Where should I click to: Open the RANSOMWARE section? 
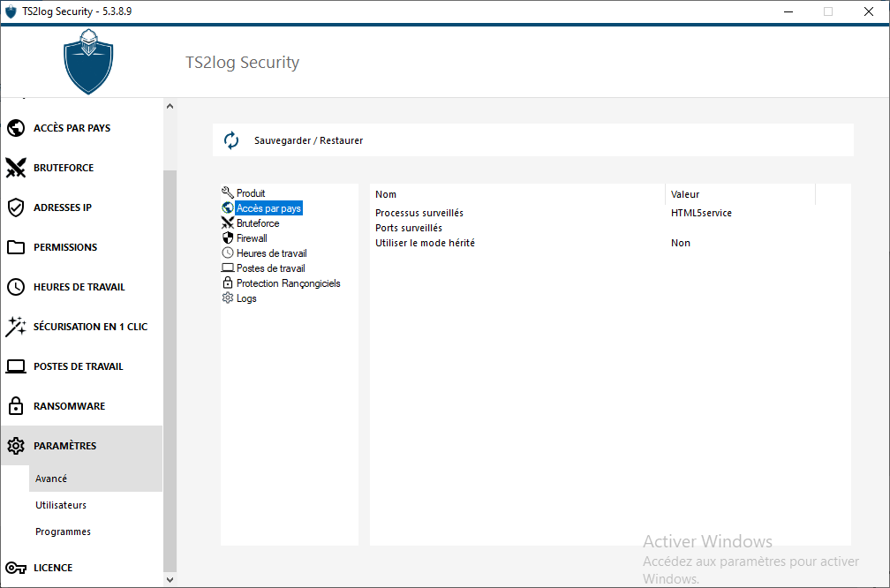(69, 406)
